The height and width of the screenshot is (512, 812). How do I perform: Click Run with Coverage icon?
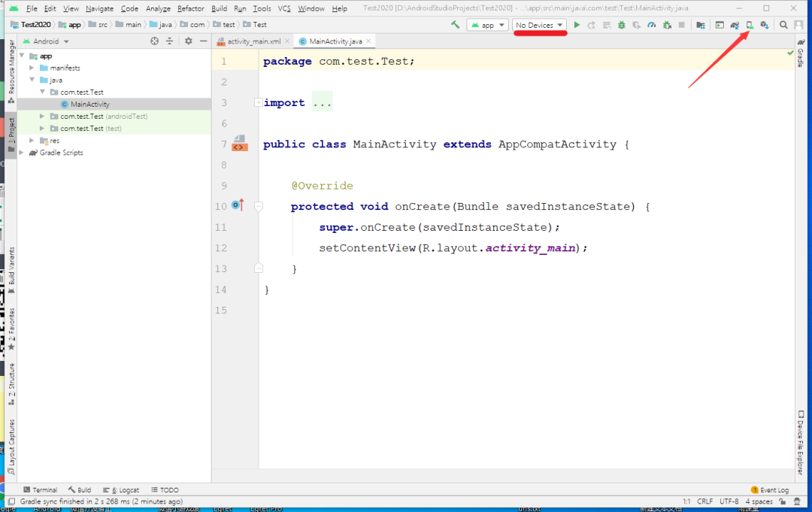(637, 25)
